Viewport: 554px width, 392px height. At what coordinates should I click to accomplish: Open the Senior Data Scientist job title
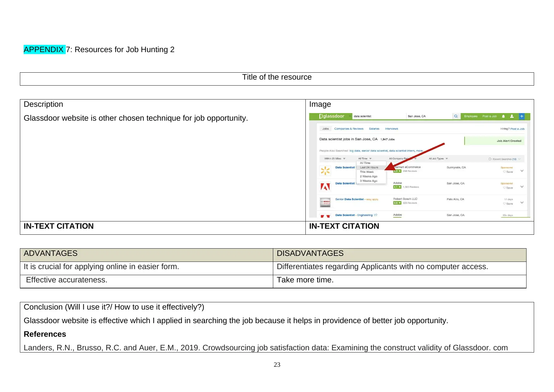click(349, 199)
